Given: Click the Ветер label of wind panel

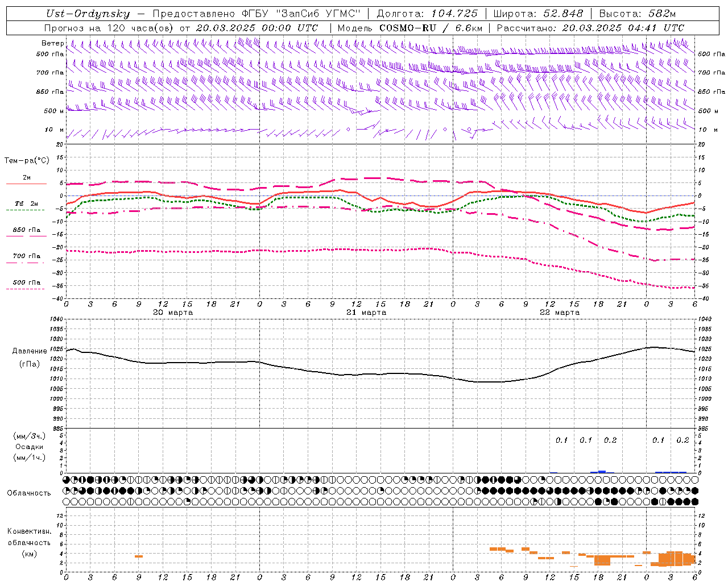Looking at the screenshot, I should 52,43.
